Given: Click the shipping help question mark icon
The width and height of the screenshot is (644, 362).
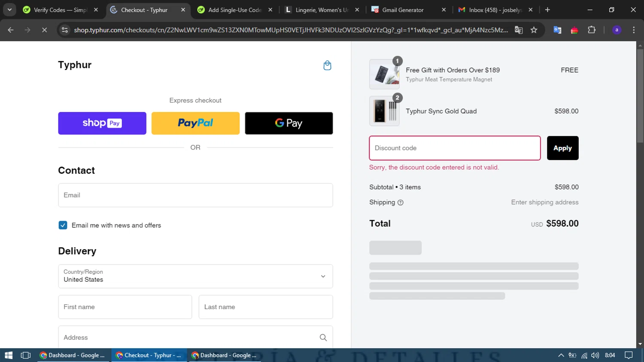Looking at the screenshot, I should click(x=401, y=203).
